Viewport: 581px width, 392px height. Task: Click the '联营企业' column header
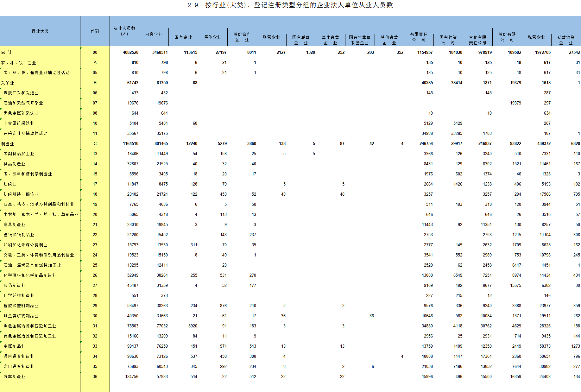(272, 37)
